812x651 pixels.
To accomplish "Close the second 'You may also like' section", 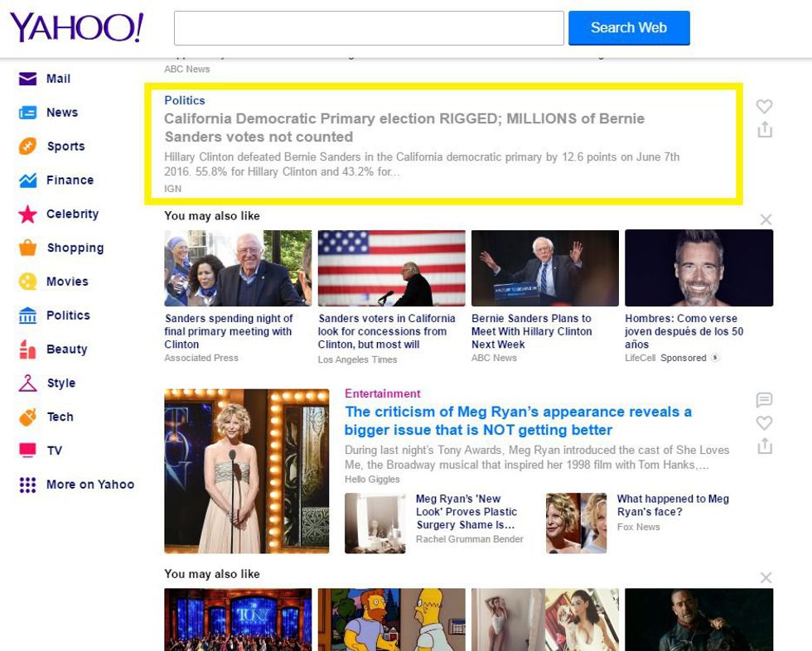I will tap(766, 577).
